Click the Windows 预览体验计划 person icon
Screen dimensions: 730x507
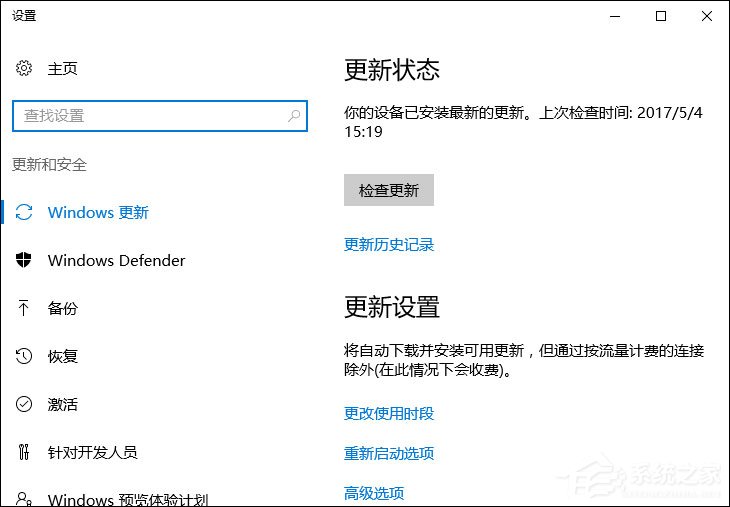[x=24, y=499]
